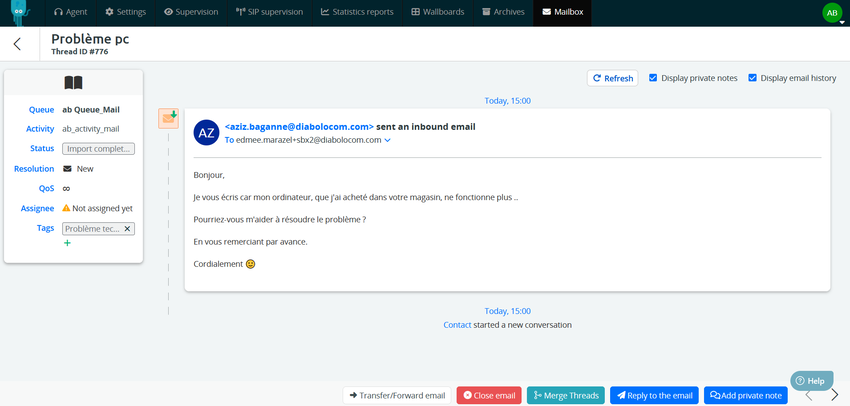Toggle Display private notes checkbox
The image size is (850, 406).
point(653,78)
